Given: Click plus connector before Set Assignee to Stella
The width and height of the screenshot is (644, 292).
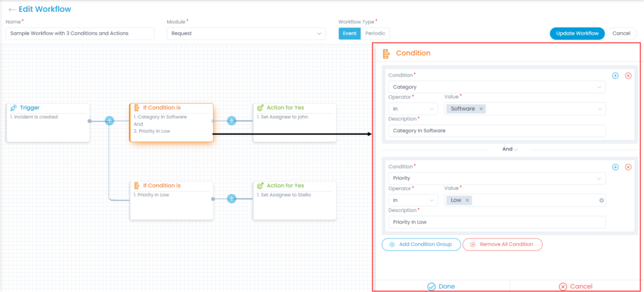Looking at the screenshot, I should 231,198.
